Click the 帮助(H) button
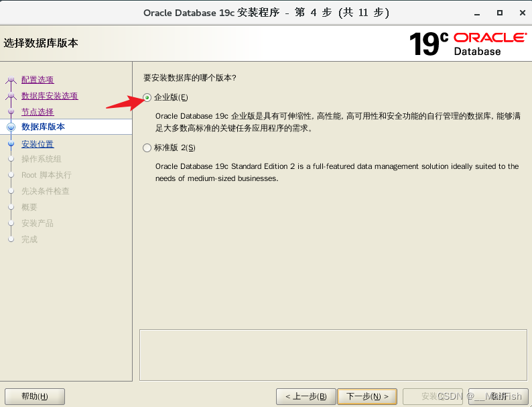Screen dimensions: 532x407 coord(35,396)
